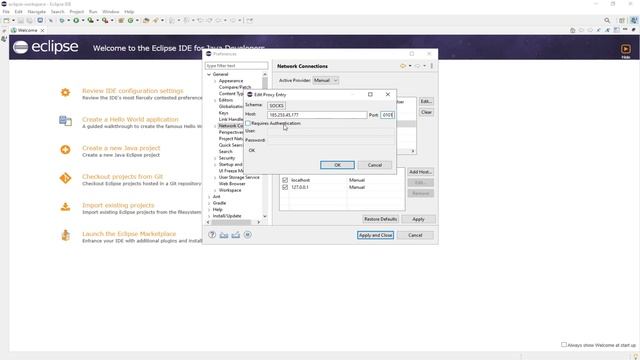Open the Launch the Eclipse Marketplace link
This screenshot has height=360, width=640.
pos(129,234)
